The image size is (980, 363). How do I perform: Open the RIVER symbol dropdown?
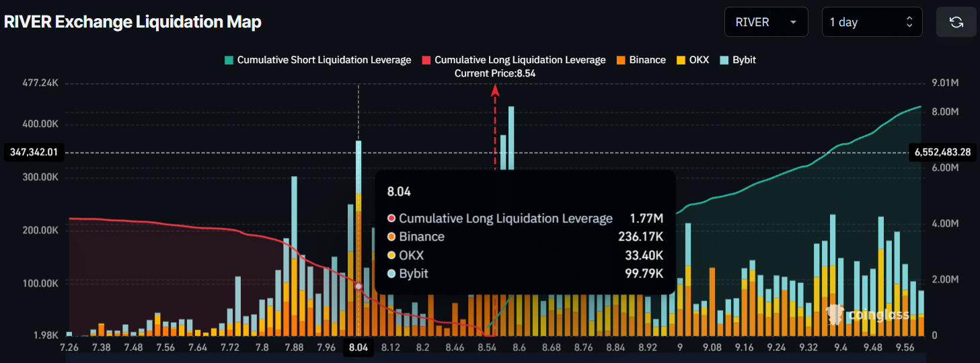[x=765, y=22]
